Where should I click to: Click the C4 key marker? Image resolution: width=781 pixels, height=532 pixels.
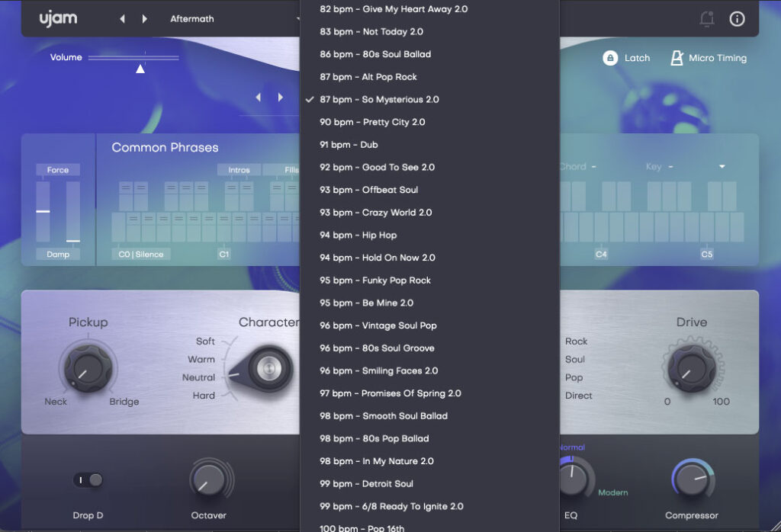(601, 255)
